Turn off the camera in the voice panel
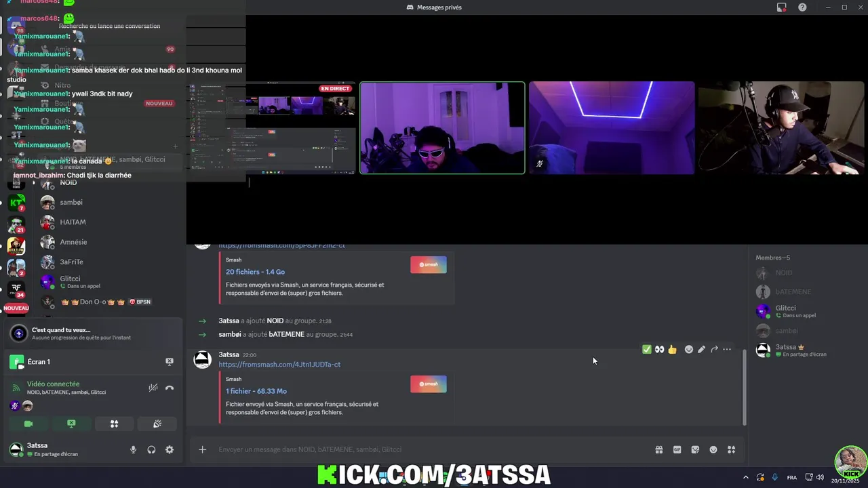 (28, 424)
